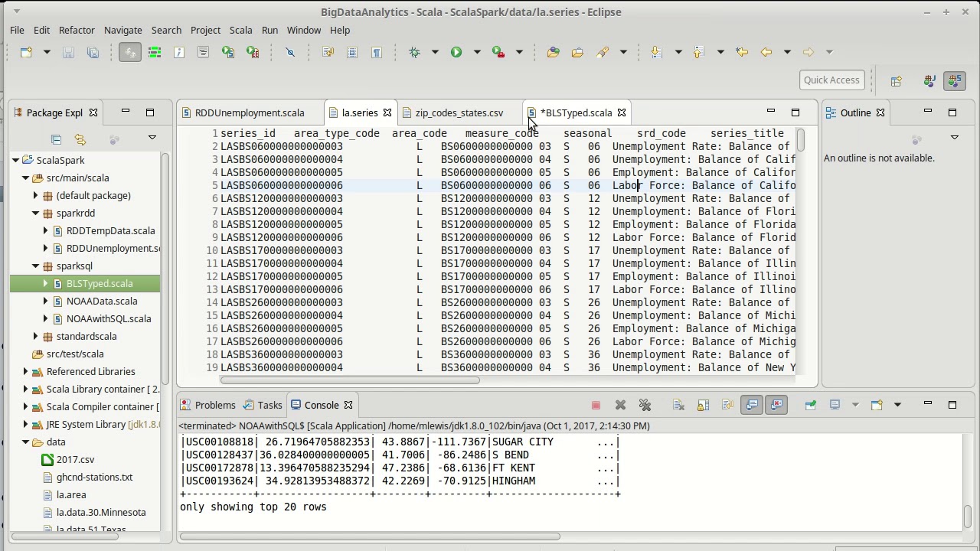Click the Back navigation arrow
Screen dimensions: 980x551
coord(766,52)
